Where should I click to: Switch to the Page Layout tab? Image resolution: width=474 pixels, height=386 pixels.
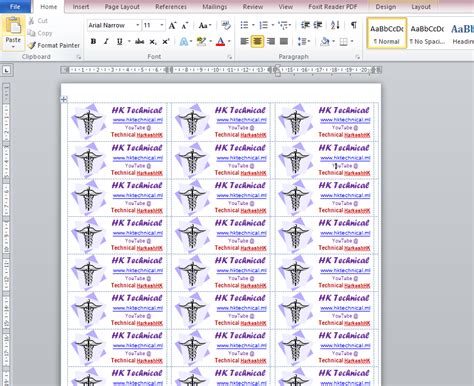pyautogui.click(x=122, y=7)
